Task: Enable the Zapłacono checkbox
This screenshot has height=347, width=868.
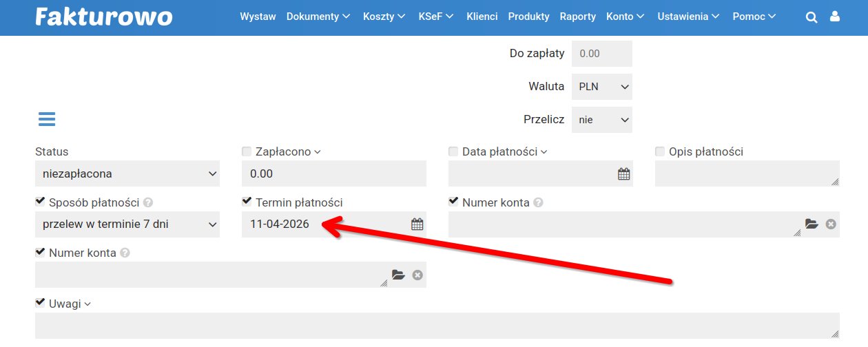Action: (247, 151)
